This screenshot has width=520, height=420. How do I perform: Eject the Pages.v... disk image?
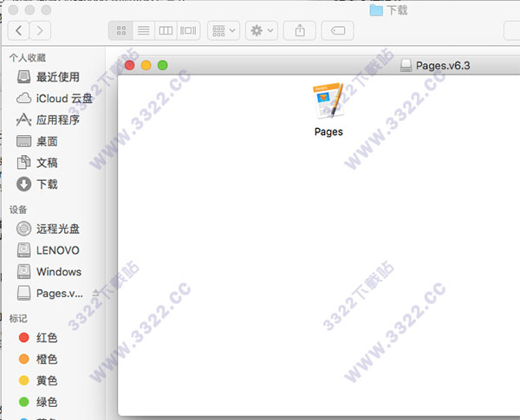[x=96, y=293]
